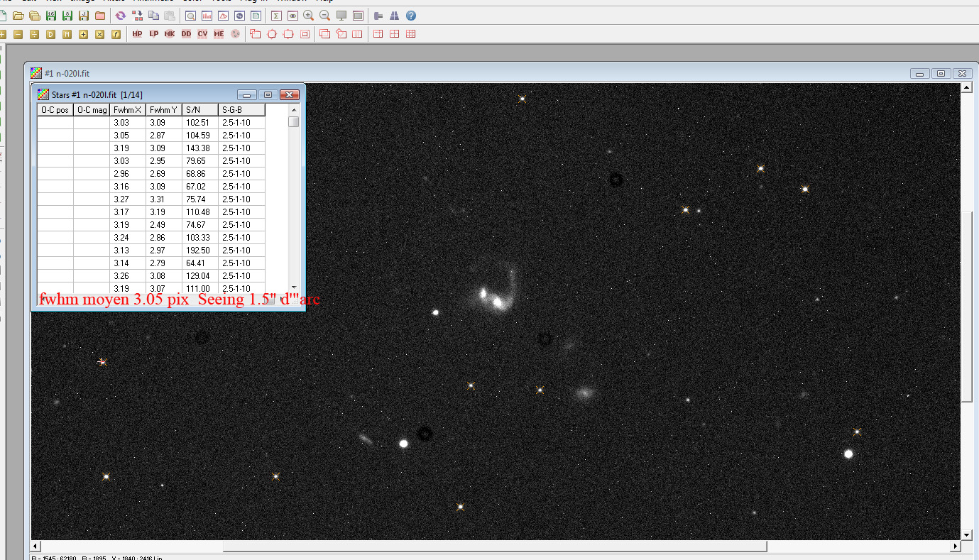Click the image window's horizontal scrollbar right arrow
979x560 pixels.
point(956,546)
